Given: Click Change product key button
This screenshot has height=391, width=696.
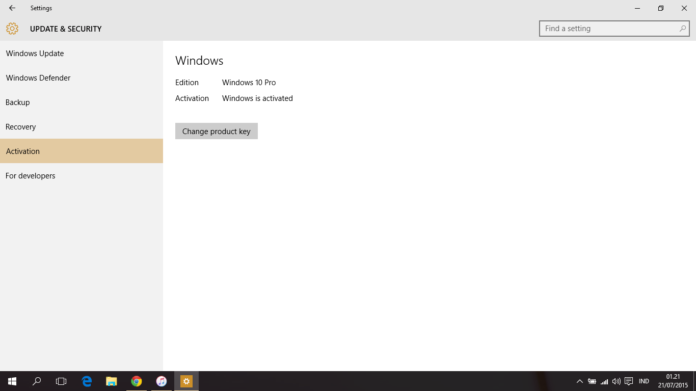Looking at the screenshot, I should coord(216,131).
